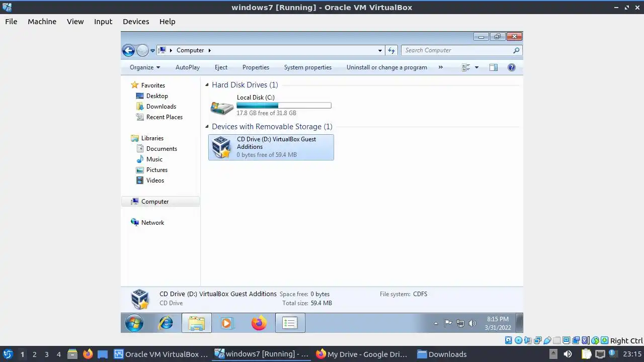Collapse the Hard Disk Drives group

pos(207,85)
